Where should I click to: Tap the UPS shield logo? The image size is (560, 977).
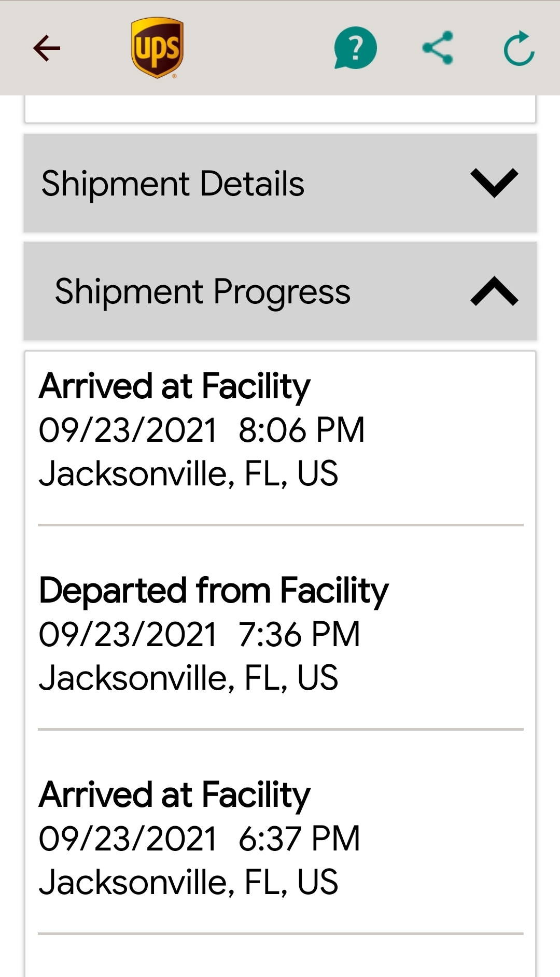tap(158, 48)
